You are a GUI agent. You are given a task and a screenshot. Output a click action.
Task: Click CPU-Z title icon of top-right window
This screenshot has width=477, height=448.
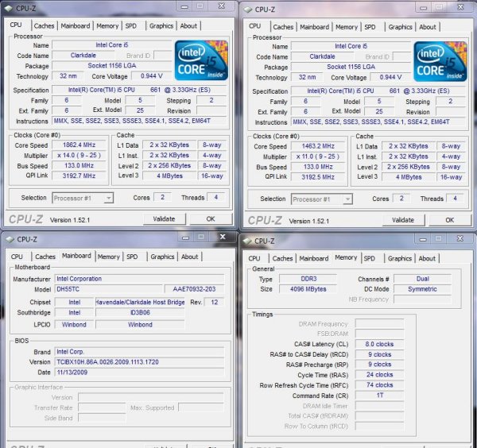click(x=248, y=10)
